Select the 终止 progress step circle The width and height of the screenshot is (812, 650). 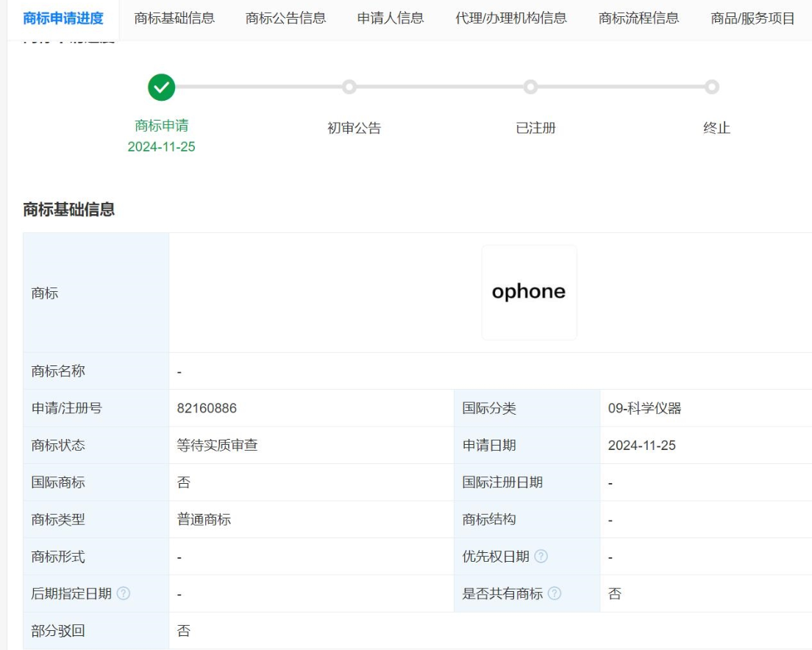click(x=711, y=87)
